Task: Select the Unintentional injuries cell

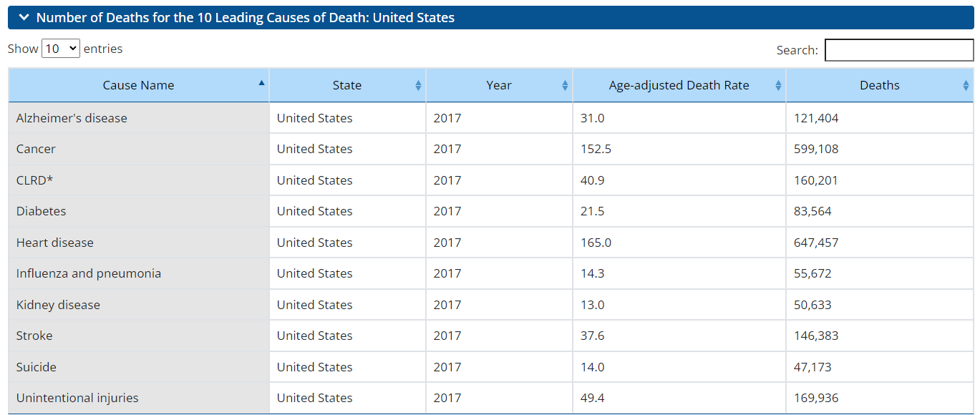Action: click(139, 398)
